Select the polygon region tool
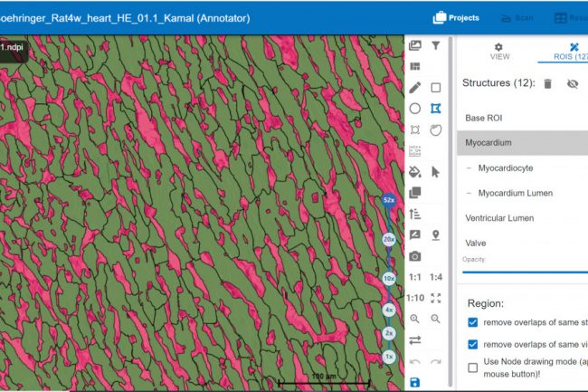The width and height of the screenshot is (588, 392). 435,109
